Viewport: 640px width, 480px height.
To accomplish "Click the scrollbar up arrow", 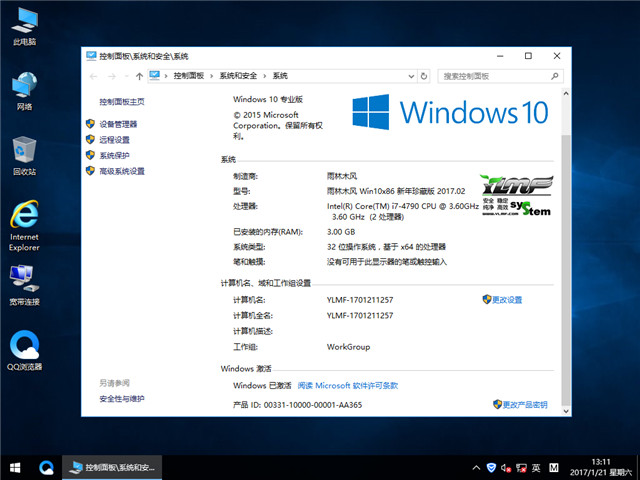I will [566, 93].
